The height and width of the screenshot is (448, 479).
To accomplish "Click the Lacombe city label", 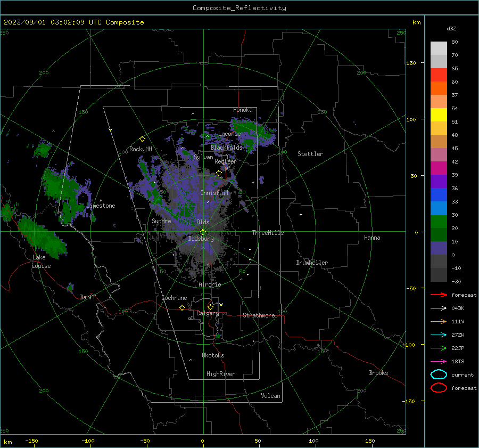I will click(x=229, y=134).
